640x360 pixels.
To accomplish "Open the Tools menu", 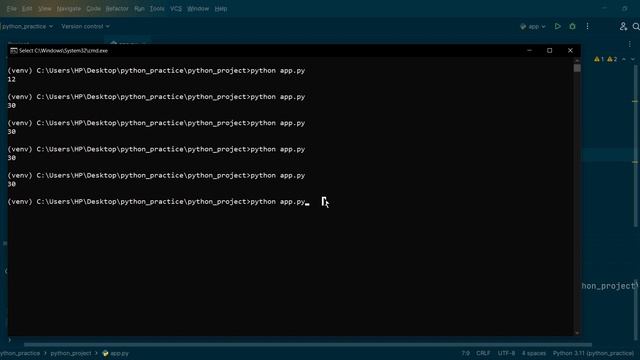I will pos(157,9).
